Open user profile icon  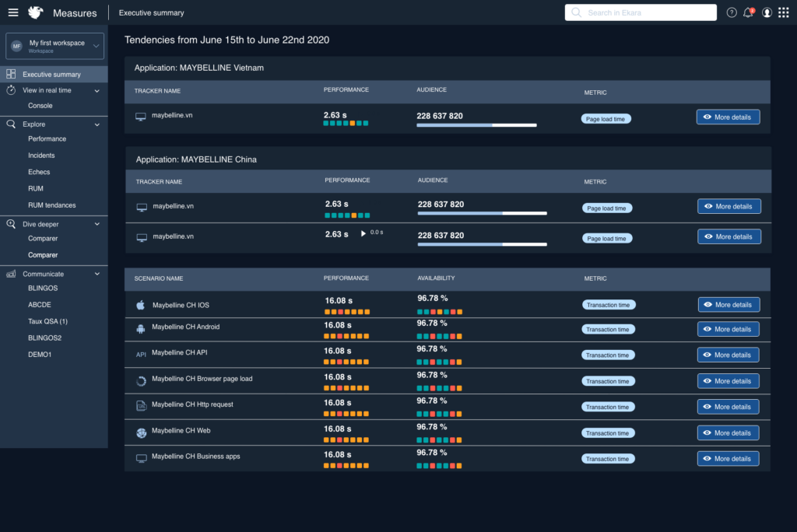(767, 12)
